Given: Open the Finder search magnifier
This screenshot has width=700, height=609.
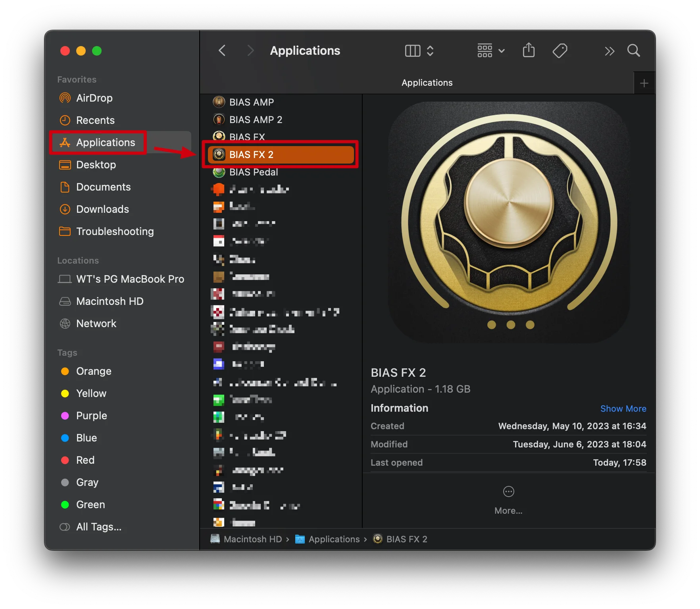Looking at the screenshot, I should [x=633, y=51].
